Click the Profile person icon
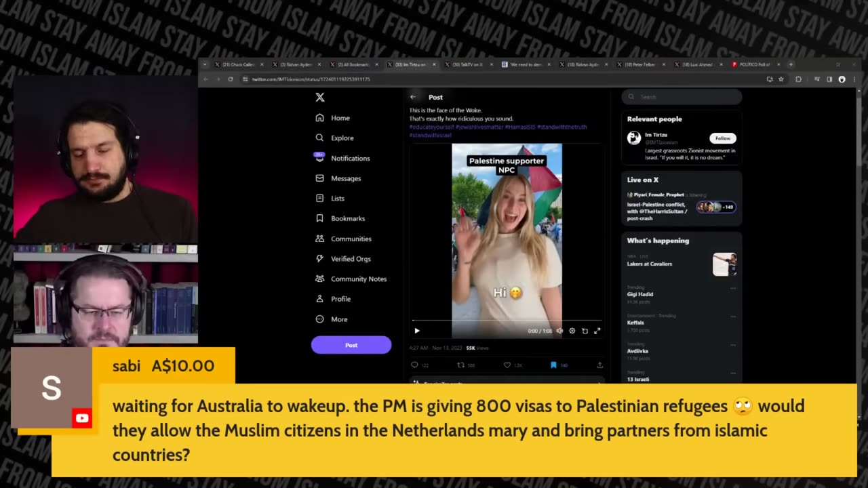 (x=319, y=299)
